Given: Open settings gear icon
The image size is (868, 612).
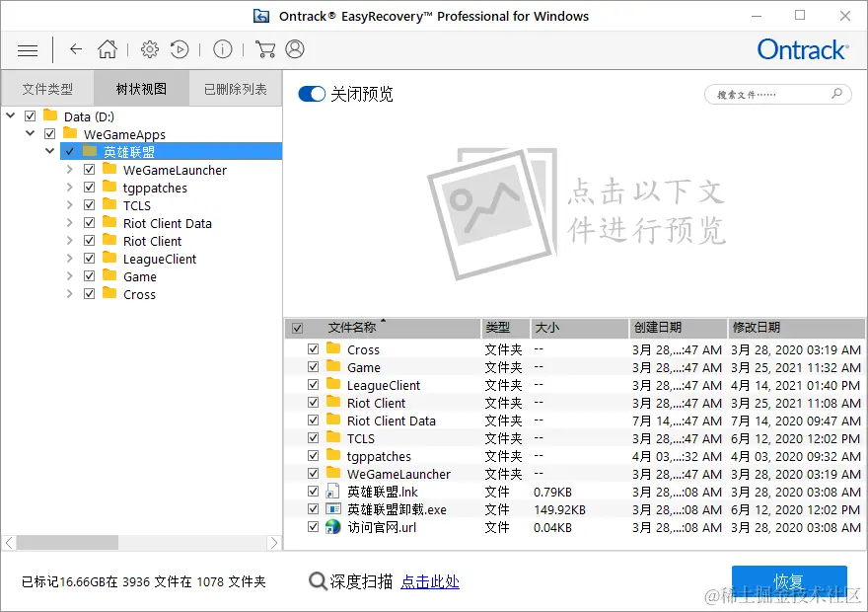Looking at the screenshot, I should [150, 49].
